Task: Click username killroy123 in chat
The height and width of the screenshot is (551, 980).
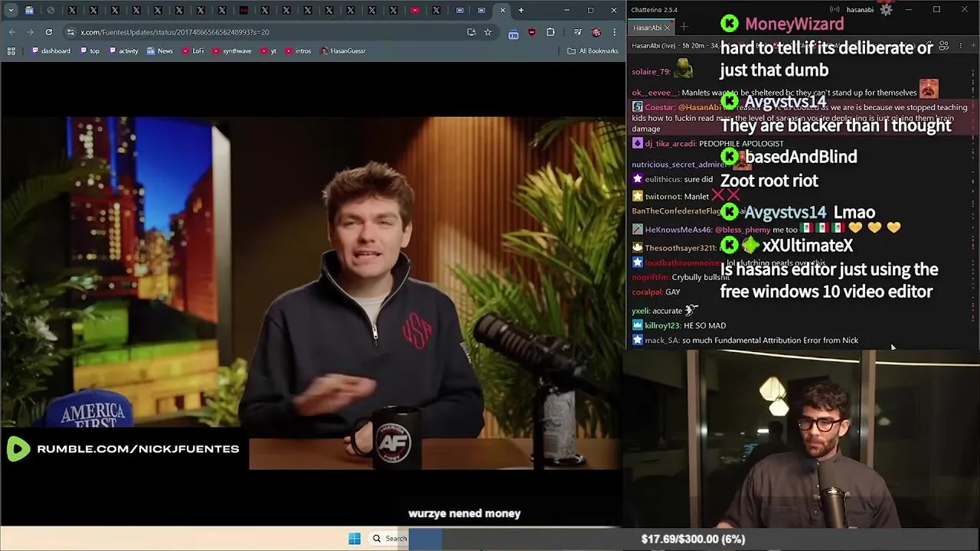Action: tap(662, 326)
